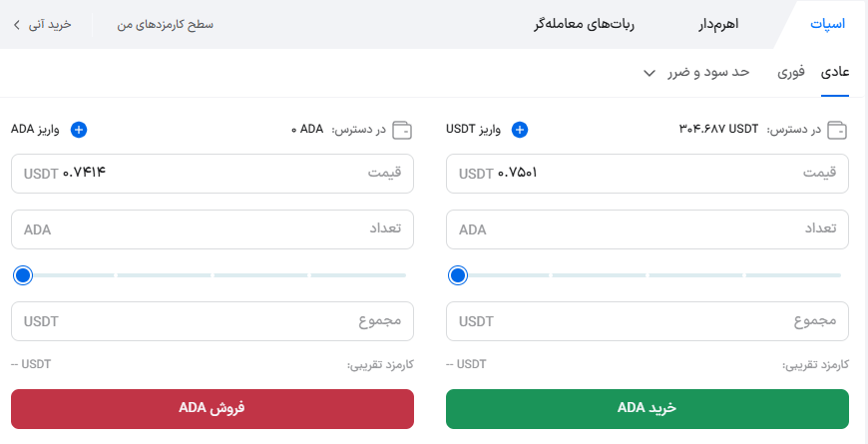Click the sell price field showing 0.7414

pyautogui.click(x=213, y=174)
